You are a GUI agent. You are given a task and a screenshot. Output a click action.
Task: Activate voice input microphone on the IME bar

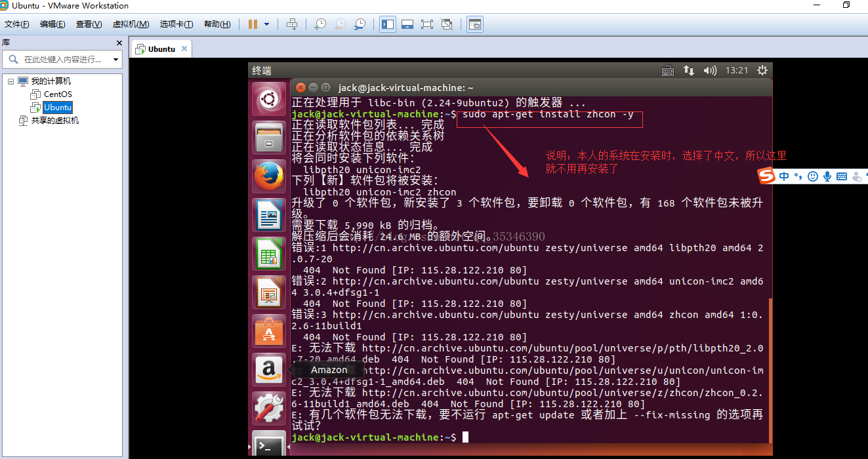pyautogui.click(x=827, y=176)
